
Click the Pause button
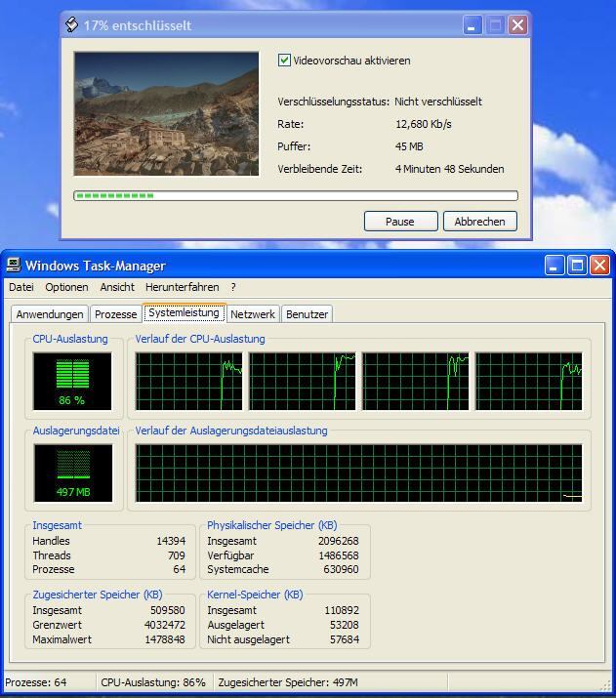(x=400, y=222)
